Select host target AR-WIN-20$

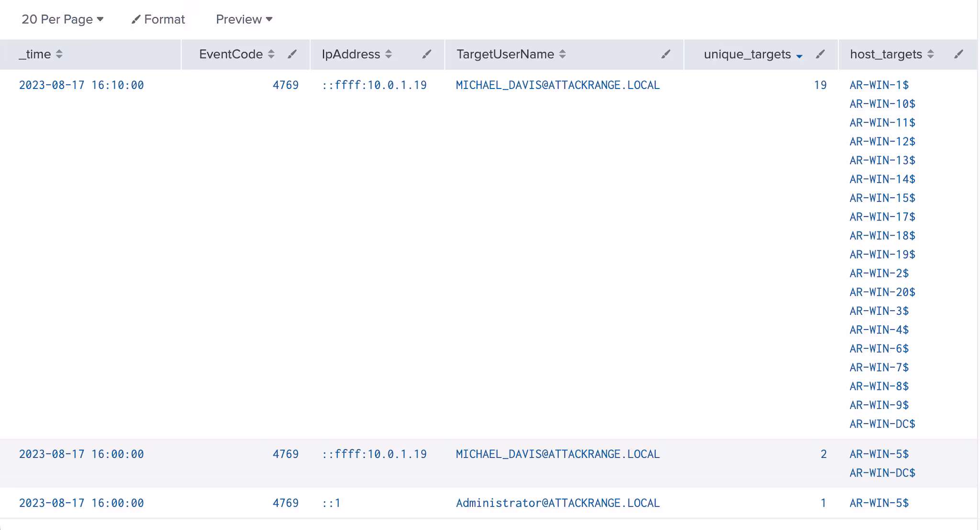point(882,292)
